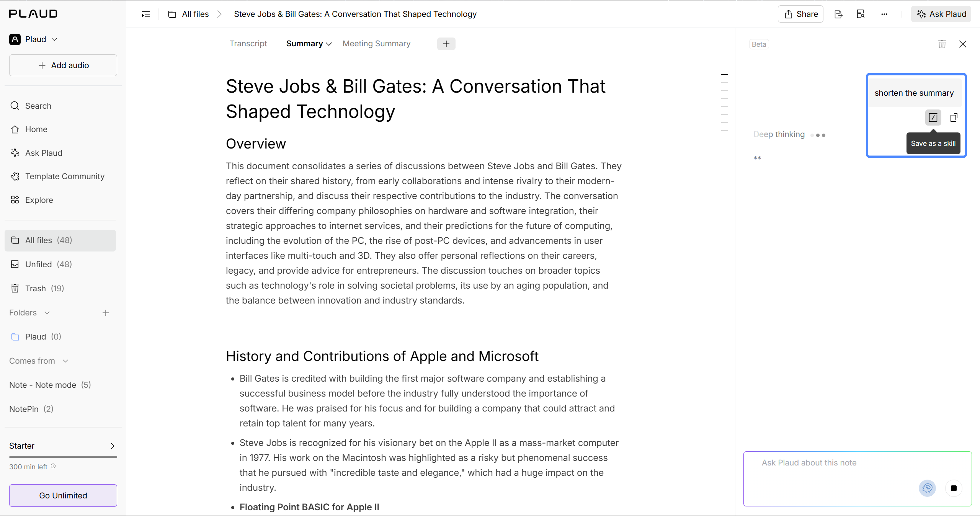Switch to the Transcript tab
Screen dimensions: 980x516
pyautogui.click(x=248, y=44)
